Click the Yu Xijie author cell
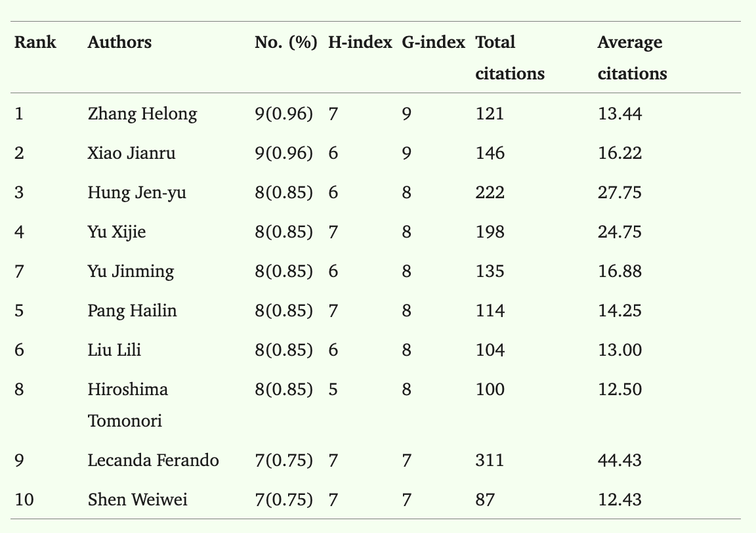756x533 pixels. click(117, 232)
